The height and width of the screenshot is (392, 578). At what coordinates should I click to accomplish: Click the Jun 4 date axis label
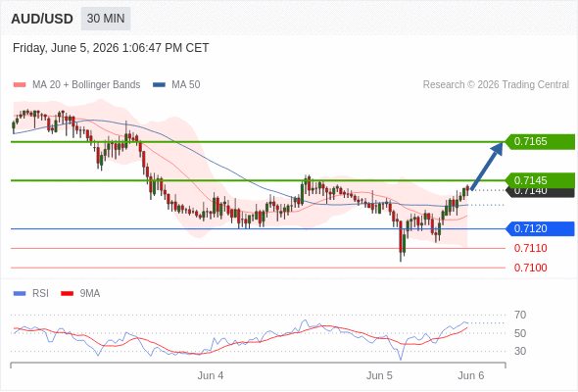click(211, 375)
